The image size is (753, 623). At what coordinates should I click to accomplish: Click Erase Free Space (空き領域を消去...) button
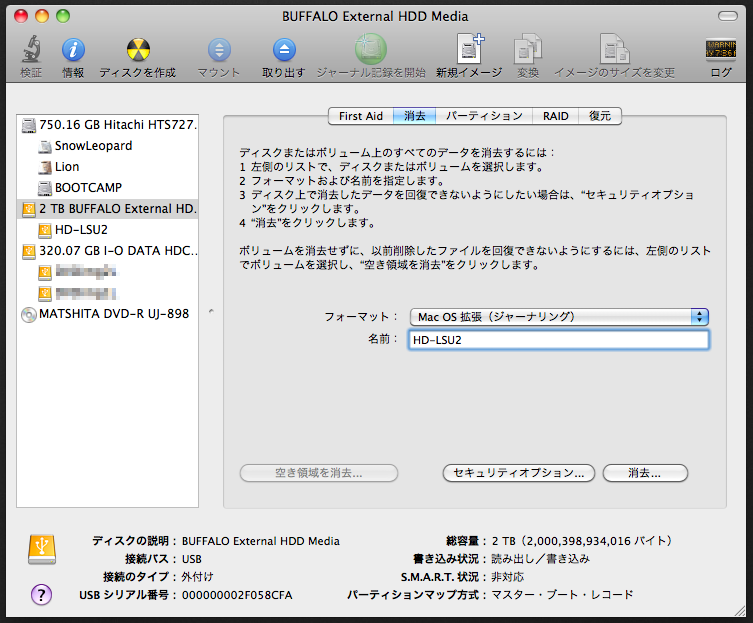319,473
